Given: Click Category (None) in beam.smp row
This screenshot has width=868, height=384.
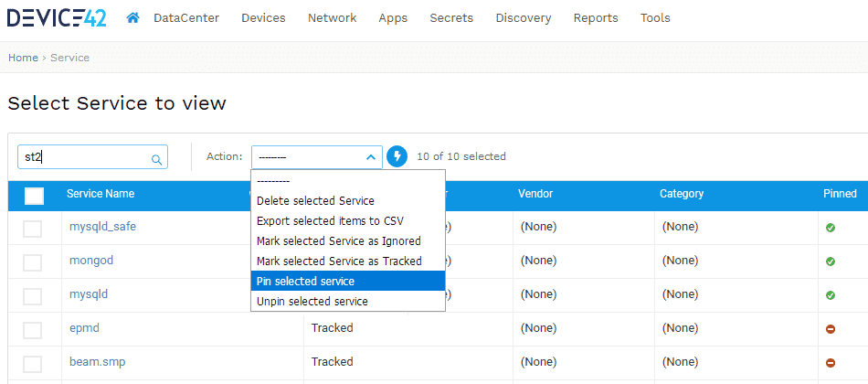Looking at the screenshot, I should pyautogui.click(x=681, y=362).
